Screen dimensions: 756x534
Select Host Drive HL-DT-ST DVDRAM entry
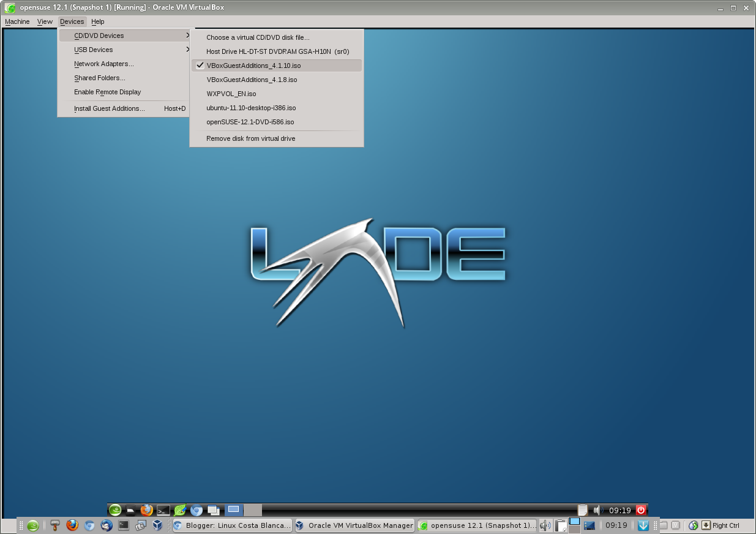pos(277,51)
